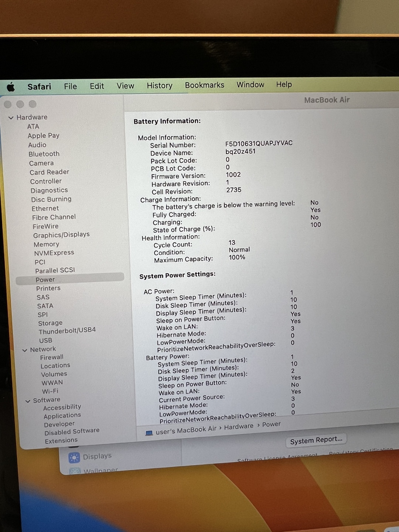
Task: Select Storage in the sidebar
Action: [x=50, y=323]
